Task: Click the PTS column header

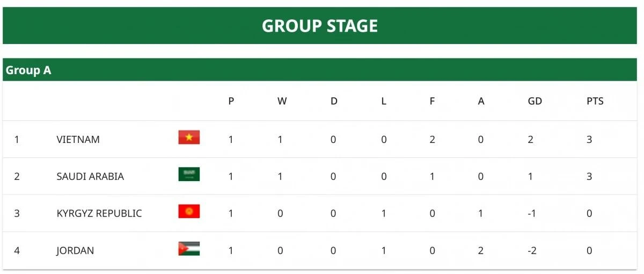Action: pyautogui.click(x=595, y=101)
